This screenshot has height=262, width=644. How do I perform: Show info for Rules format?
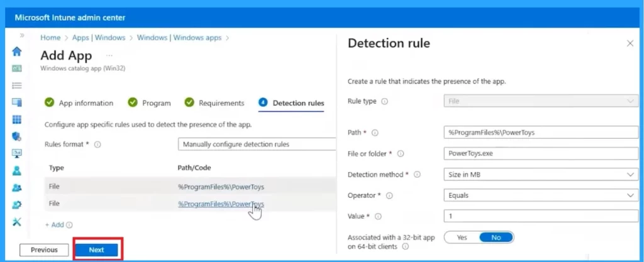coord(97,145)
